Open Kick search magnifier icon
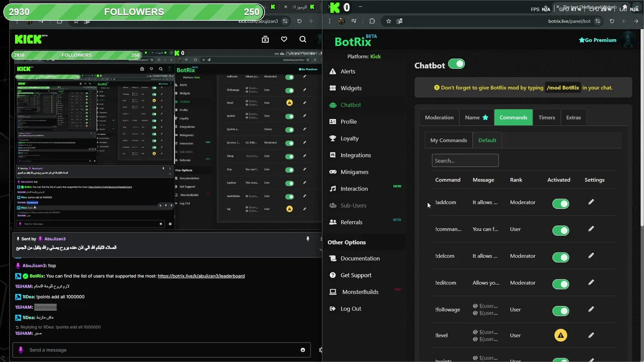This screenshot has width=644, height=362. tap(302, 39)
